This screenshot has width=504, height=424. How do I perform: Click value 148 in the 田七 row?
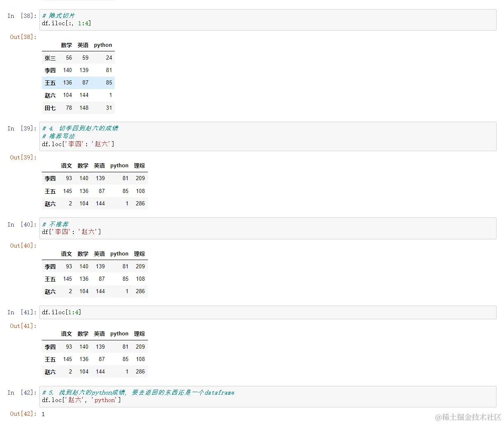[84, 108]
